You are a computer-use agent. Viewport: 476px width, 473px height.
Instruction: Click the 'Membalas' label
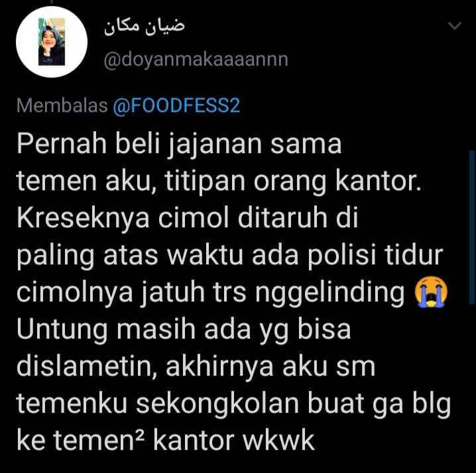62,105
